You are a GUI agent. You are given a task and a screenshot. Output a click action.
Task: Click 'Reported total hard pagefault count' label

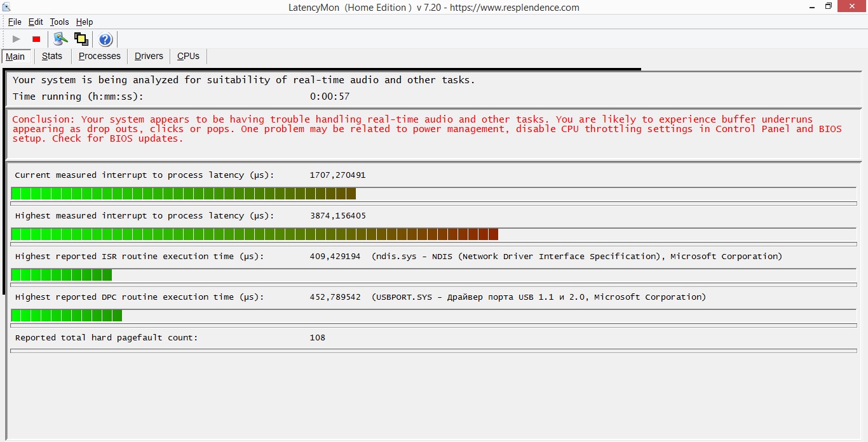tap(106, 338)
